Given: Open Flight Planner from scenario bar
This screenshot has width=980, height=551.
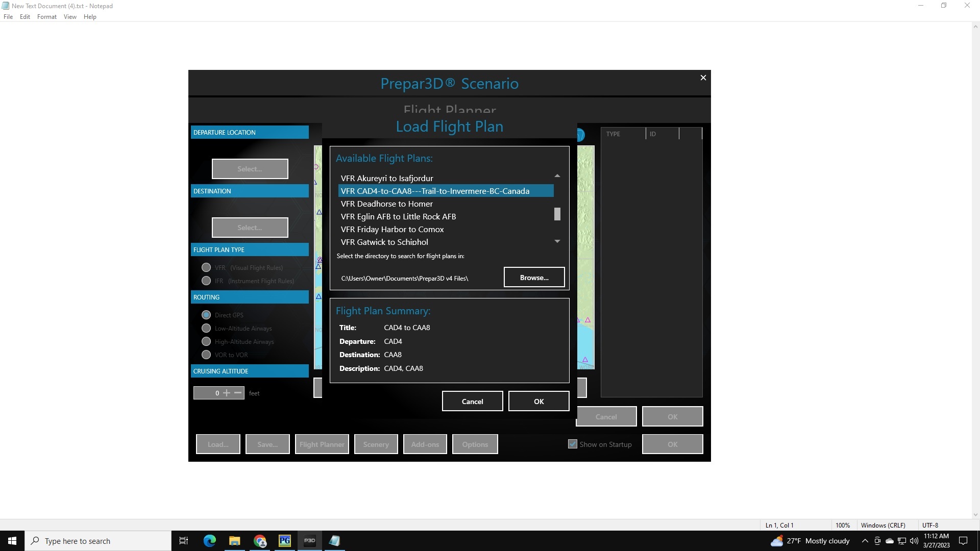Looking at the screenshot, I should (x=322, y=444).
